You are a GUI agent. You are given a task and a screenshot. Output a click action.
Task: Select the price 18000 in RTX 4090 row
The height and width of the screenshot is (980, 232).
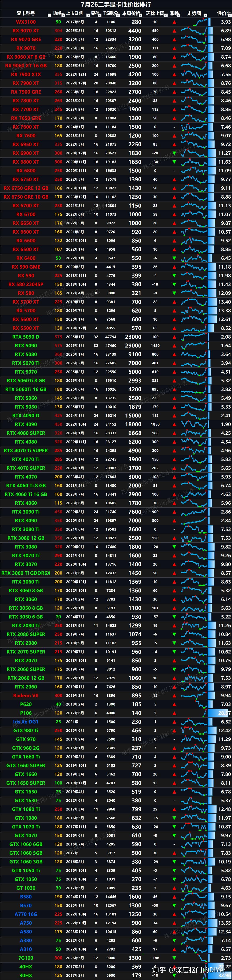(133, 424)
